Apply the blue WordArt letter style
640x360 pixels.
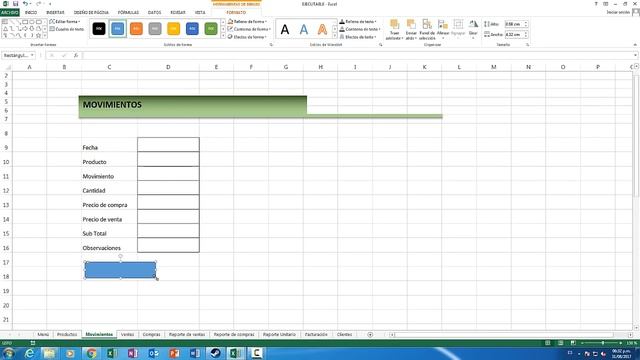(304, 29)
